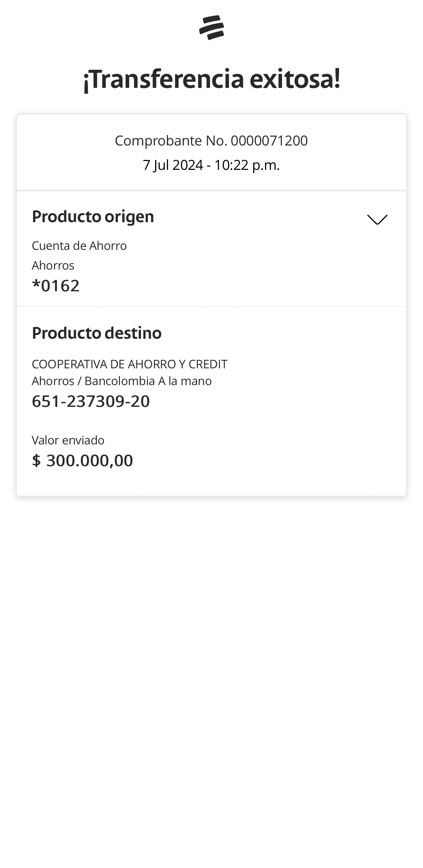423x868 pixels.
Task: Tap the date 7 Jul 2024
Action: pyautogui.click(x=173, y=165)
